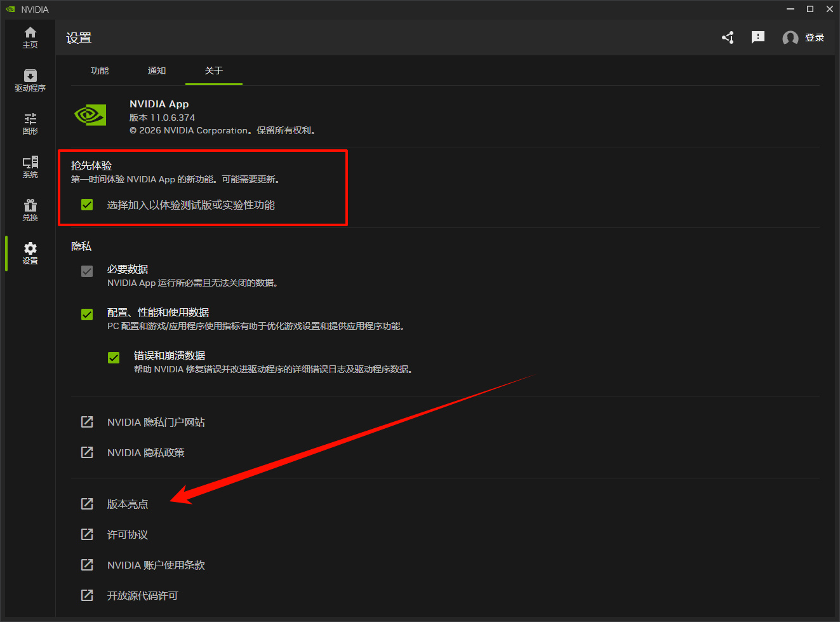This screenshot has width=840, height=622.
Task: Open the 驱动程序 drivers section
Action: click(30, 81)
